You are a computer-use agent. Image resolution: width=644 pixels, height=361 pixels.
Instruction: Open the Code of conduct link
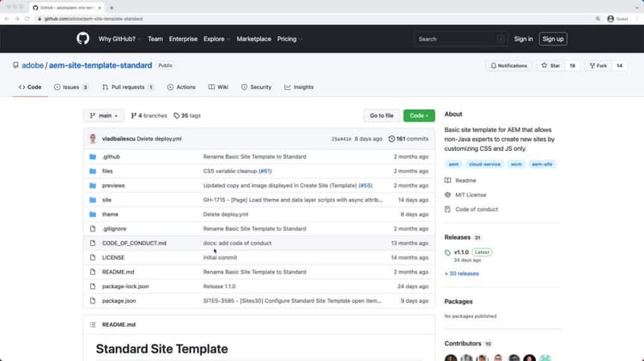tap(471, 209)
